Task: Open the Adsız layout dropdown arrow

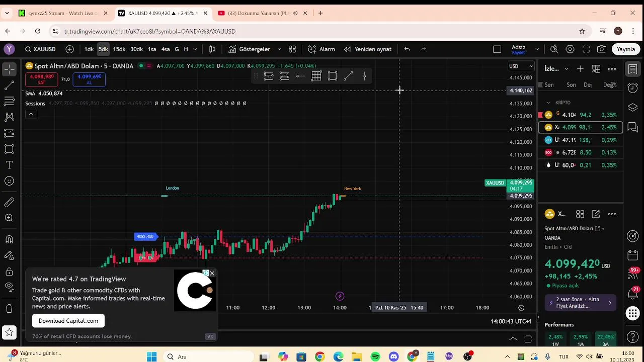Action: [x=537, y=49]
